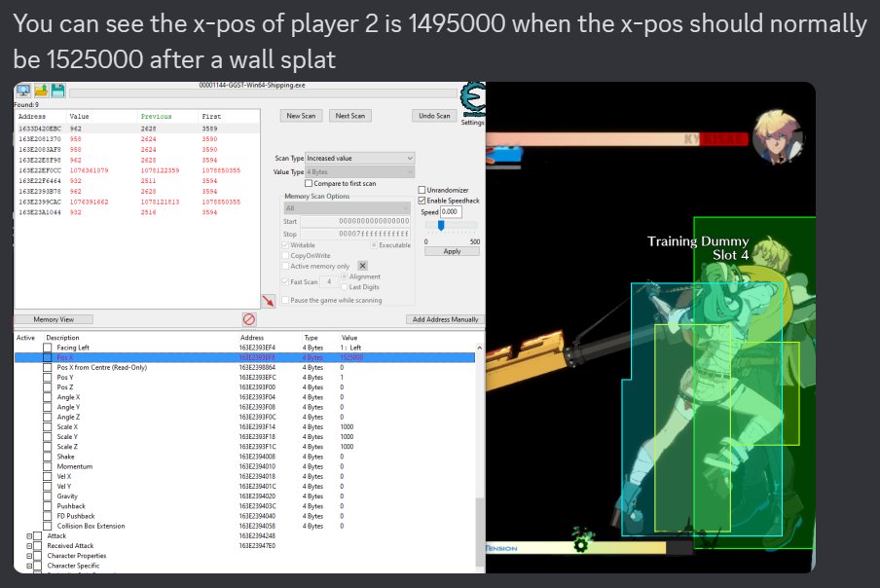
Task: Click the Speed value input field
Action: [x=451, y=211]
